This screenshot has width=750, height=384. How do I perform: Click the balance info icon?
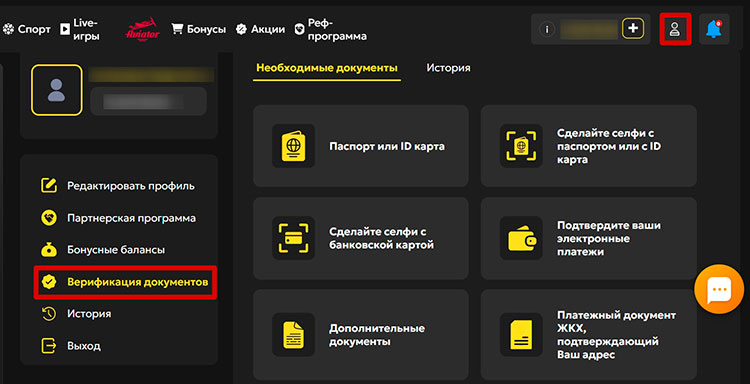point(547,29)
